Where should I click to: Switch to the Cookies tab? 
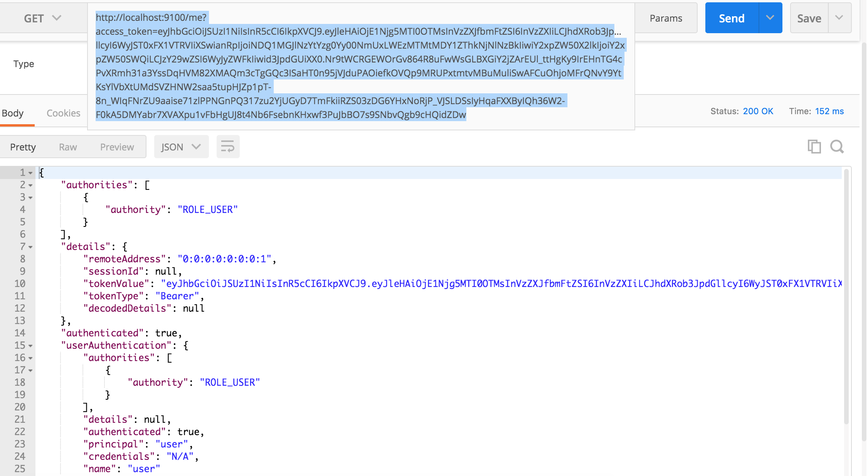click(x=63, y=113)
